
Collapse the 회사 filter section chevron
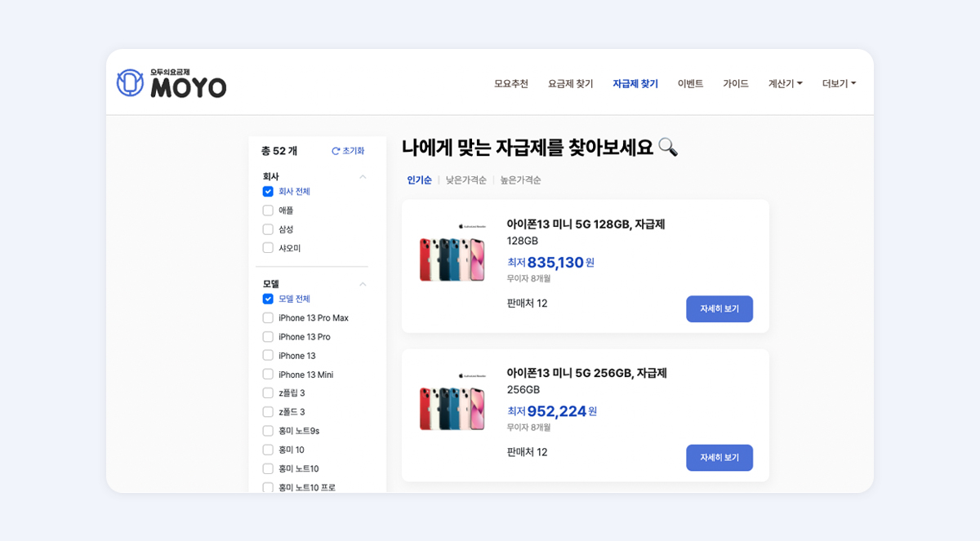point(363,176)
